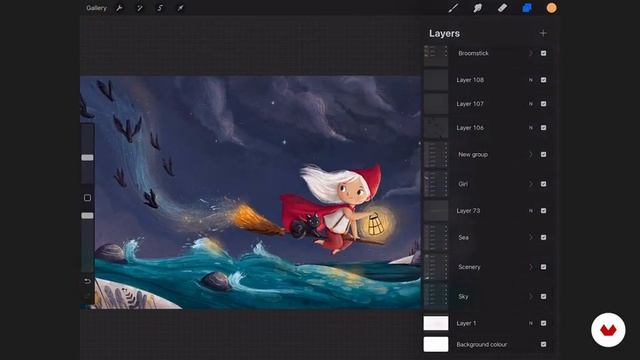
Task: Select the 'Layer 108' name text
Action: click(x=470, y=80)
